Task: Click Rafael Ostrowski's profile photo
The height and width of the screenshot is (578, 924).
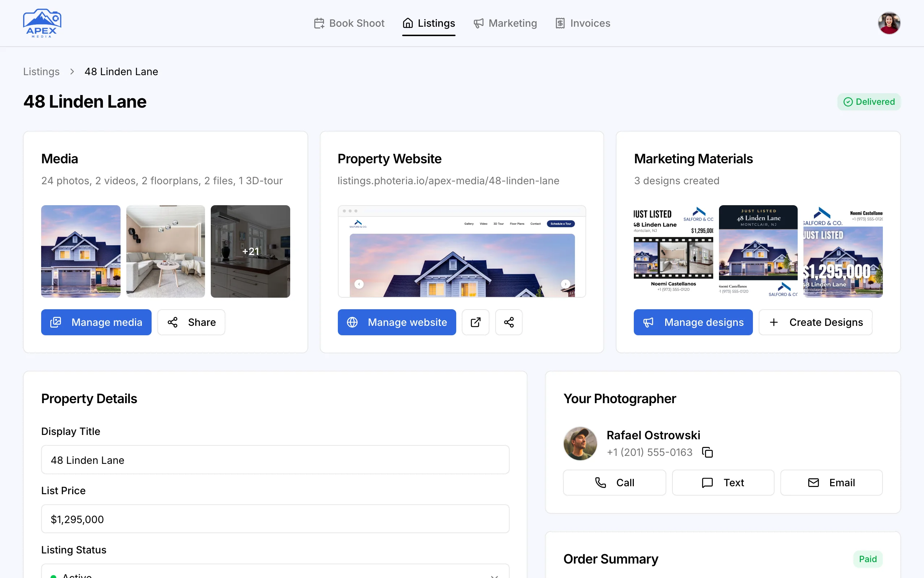Action: click(580, 444)
